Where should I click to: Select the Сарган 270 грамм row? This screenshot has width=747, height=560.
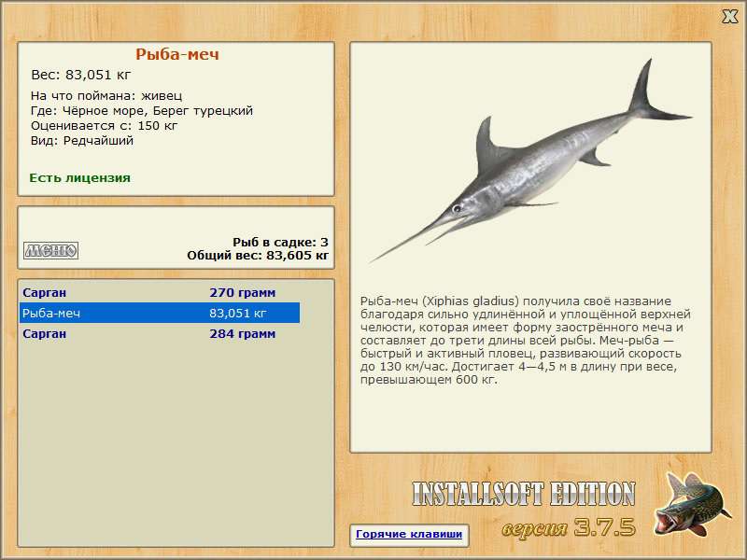click(x=160, y=292)
